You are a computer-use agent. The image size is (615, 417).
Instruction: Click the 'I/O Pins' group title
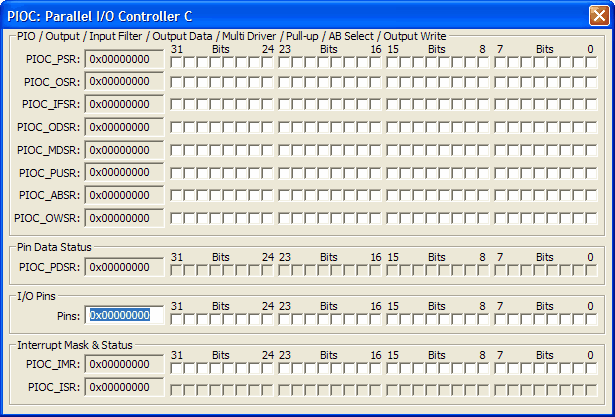click(x=36, y=296)
